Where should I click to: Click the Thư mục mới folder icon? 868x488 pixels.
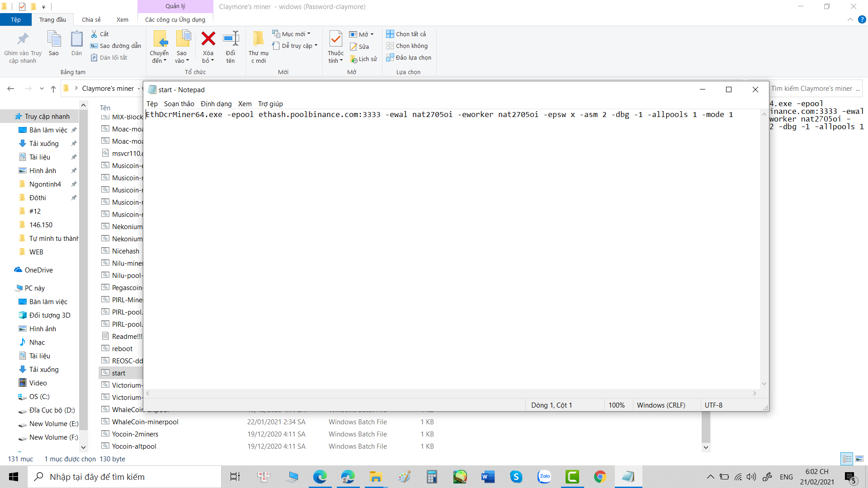tap(258, 39)
